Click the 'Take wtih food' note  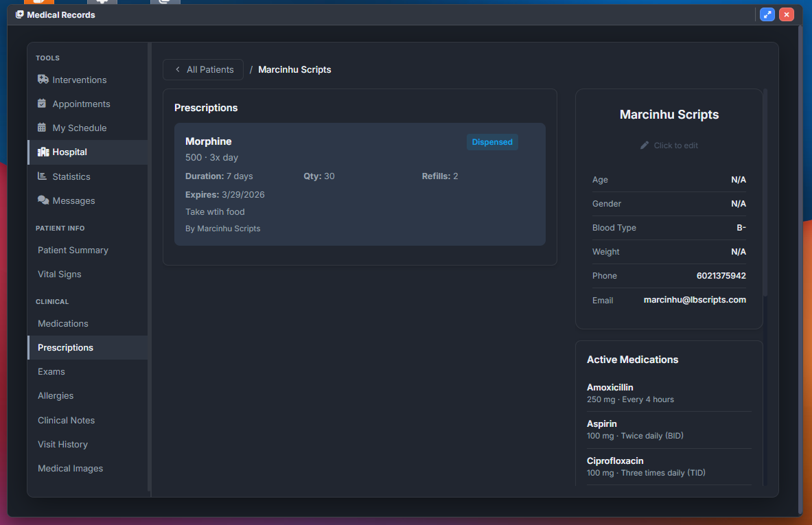[x=215, y=212]
